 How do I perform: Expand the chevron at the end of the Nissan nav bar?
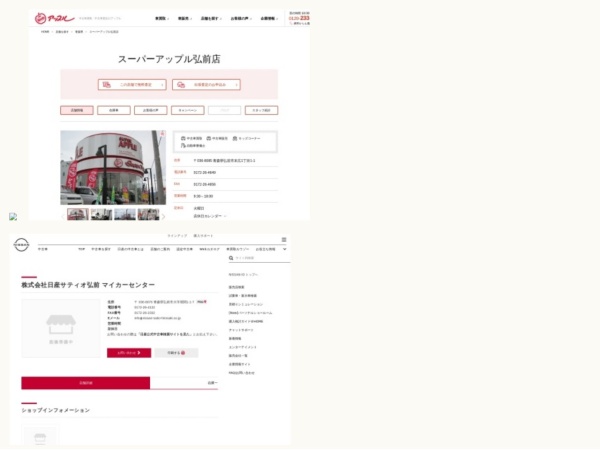pyautogui.click(x=284, y=249)
